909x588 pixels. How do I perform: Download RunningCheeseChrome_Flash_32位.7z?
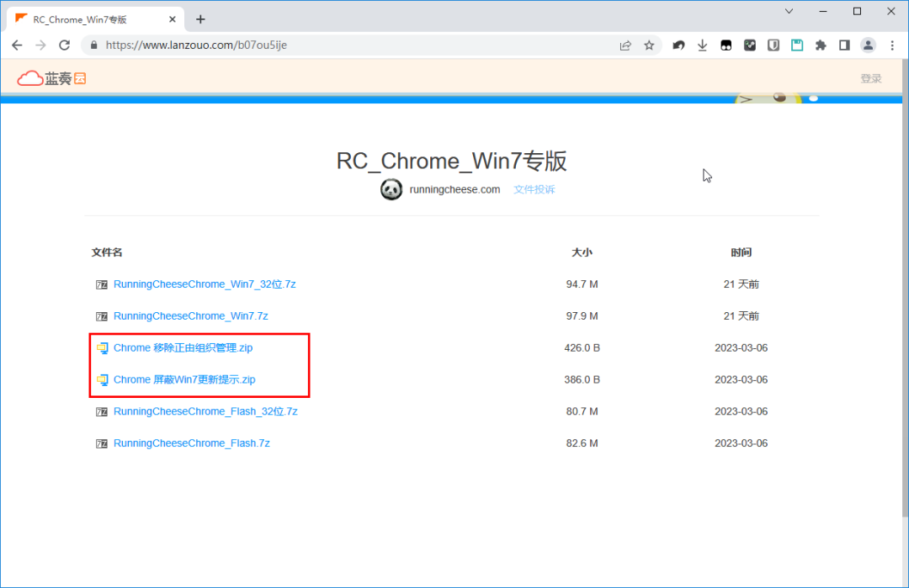[205, 411]
